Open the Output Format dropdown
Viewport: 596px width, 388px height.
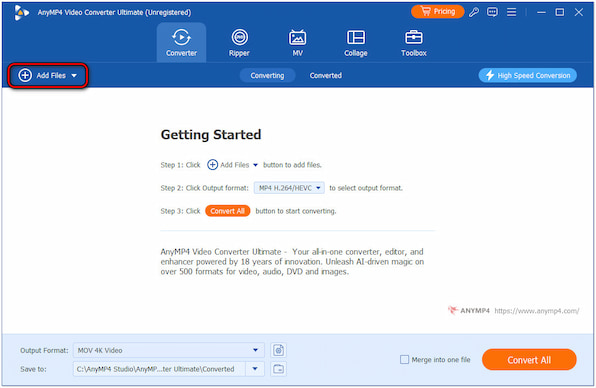click(169, 350)
